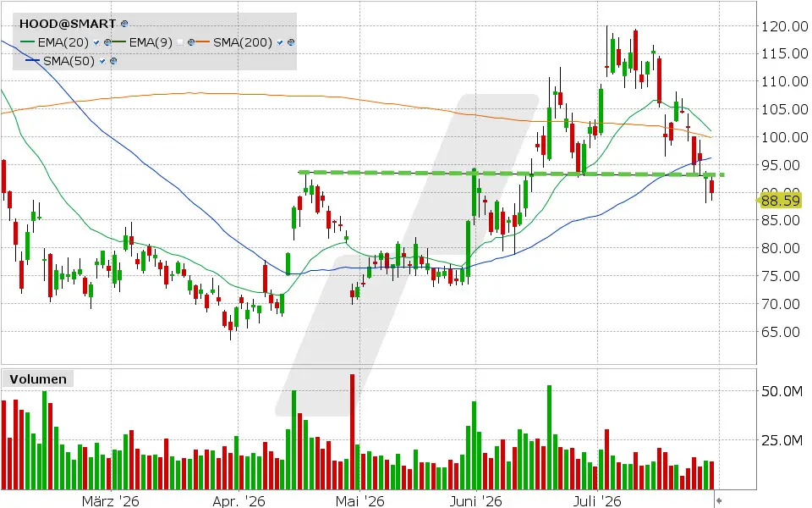The image size is (812, 508).
Task: Click the SMA(50) legend label
Action: [x=69, y=61]
